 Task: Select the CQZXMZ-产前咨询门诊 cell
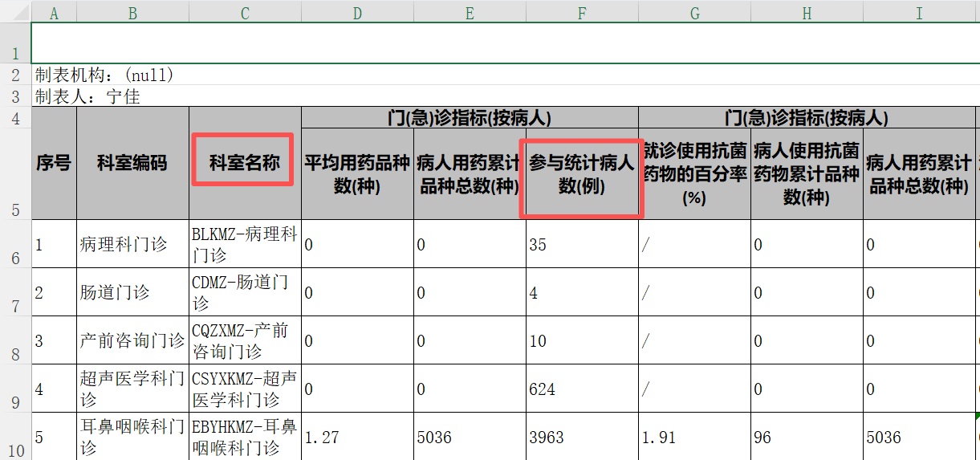245,340
